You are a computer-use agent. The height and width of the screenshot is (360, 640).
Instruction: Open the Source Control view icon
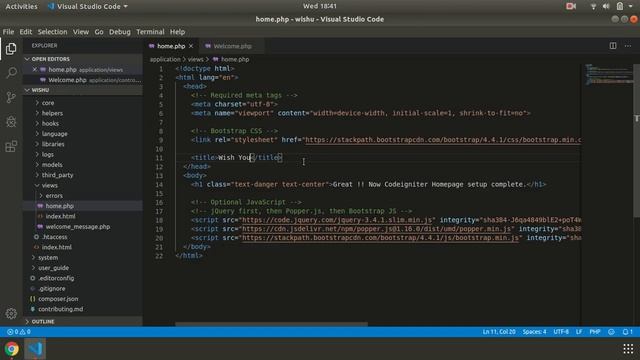point(11,97)
